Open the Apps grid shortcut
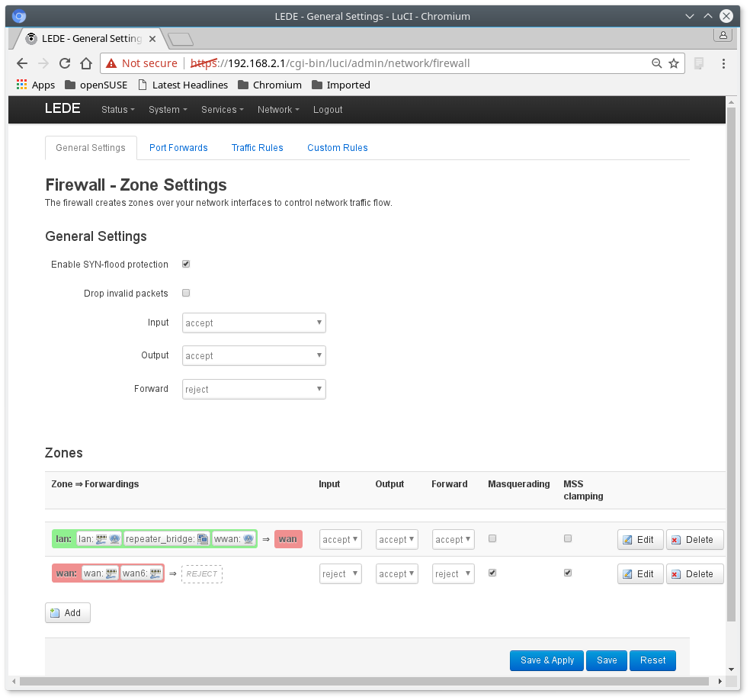 point(35,85)
